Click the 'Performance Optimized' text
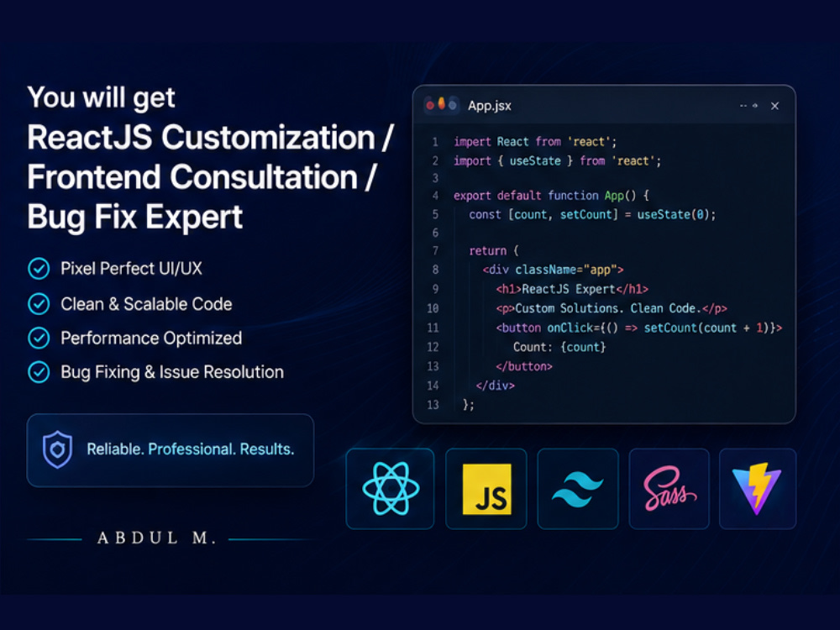The height and width of the screenshot is (630, 840). pyautogui.click(x=151, y=338)
